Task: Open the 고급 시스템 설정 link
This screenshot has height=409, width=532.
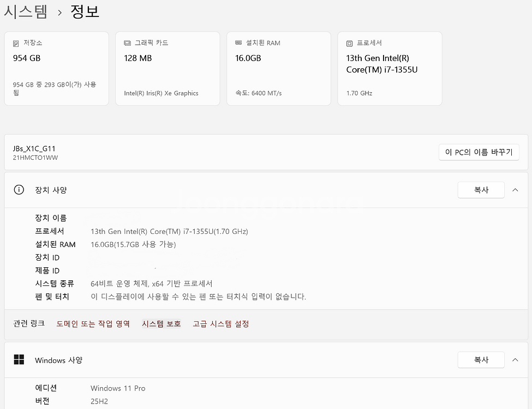Action: (220, 324)
